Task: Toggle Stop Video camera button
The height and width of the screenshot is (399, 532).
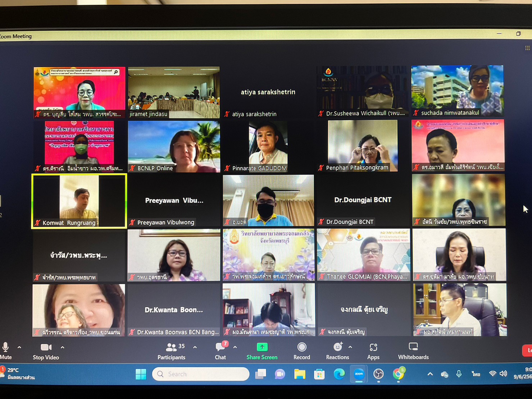Action: point(46,351)
